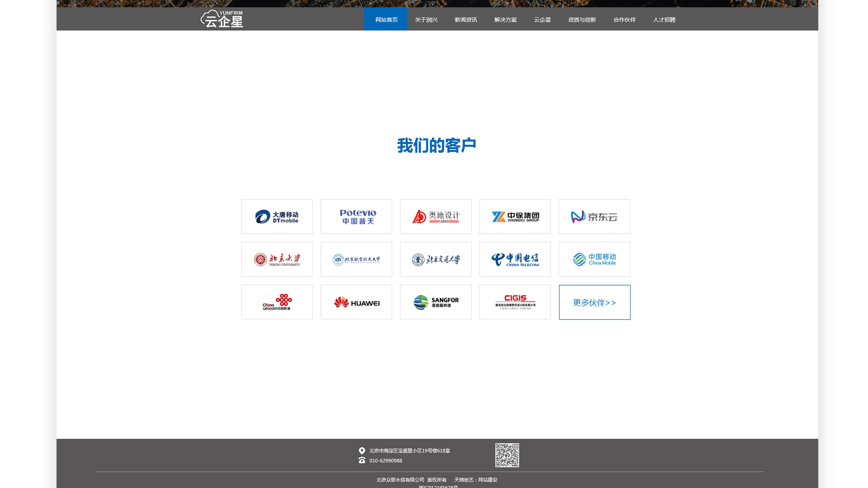Click the JD Cloud logo tile

click(594, 216)
